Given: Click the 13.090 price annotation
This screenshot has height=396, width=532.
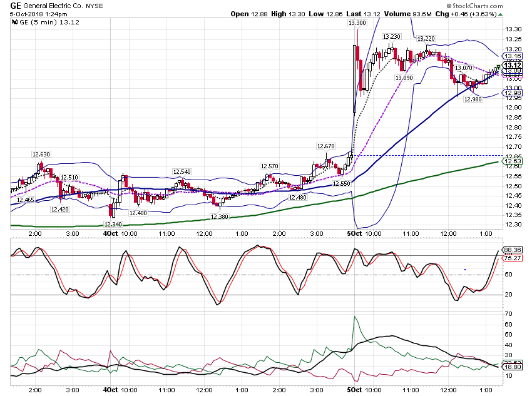Looking at the screenshot, I should point(404,78).
